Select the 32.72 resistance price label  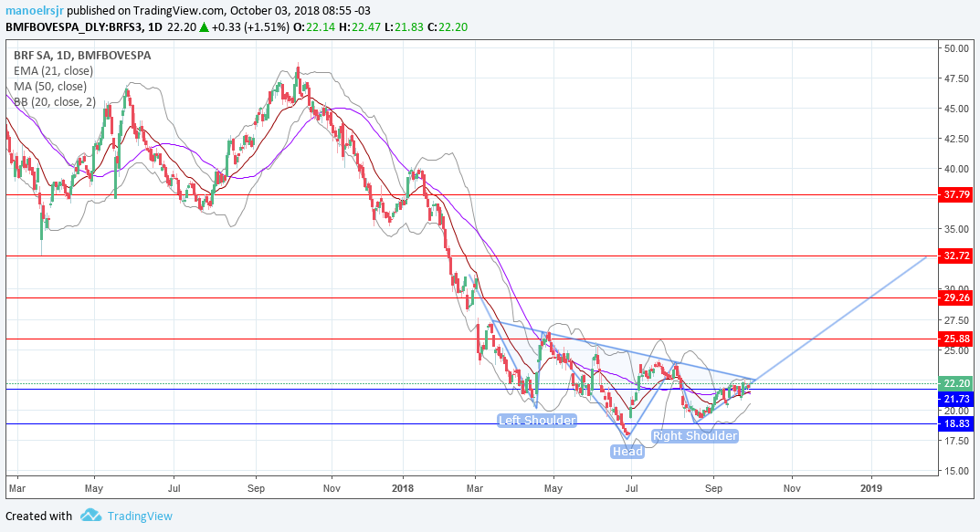tap(956, 256)
